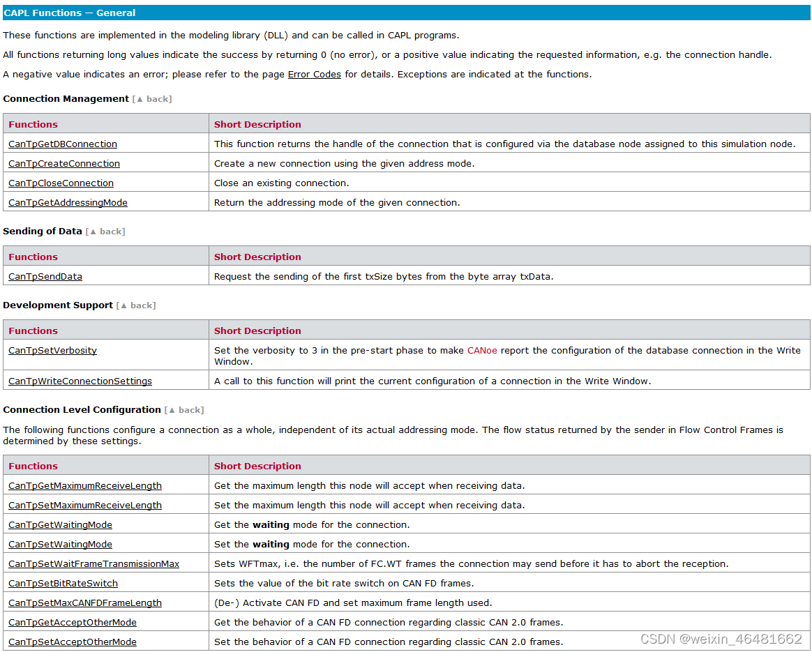
Task: View CanTpGetAddressingMode details
Action: click(x=68, y=202)
